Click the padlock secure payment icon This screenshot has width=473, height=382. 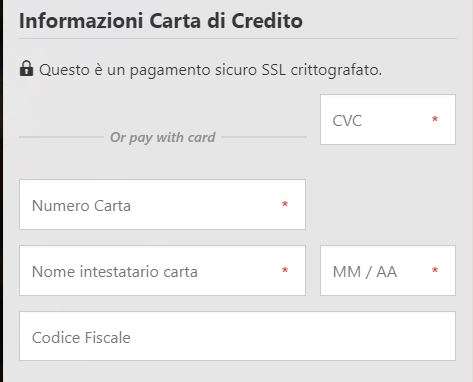pos(26,69)
